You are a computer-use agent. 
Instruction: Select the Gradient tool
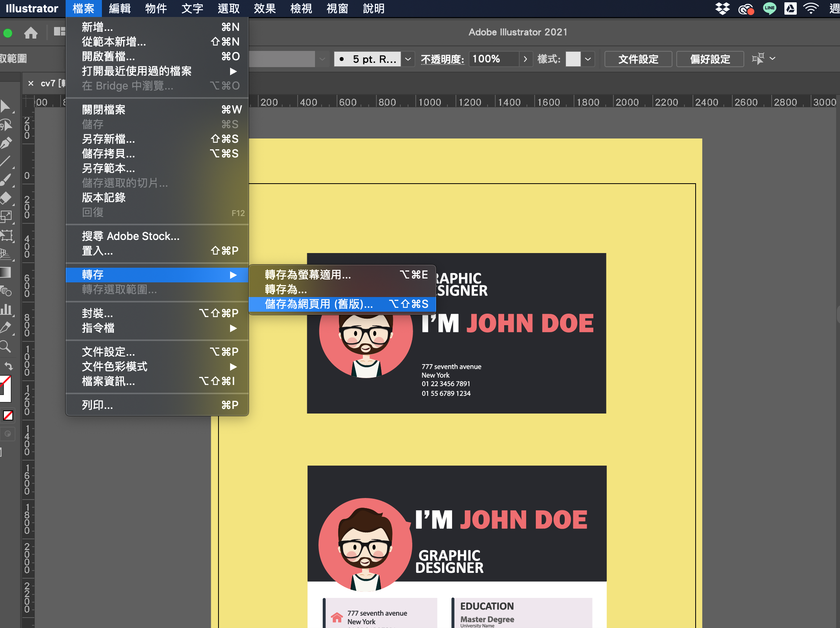tap(6, 272)
